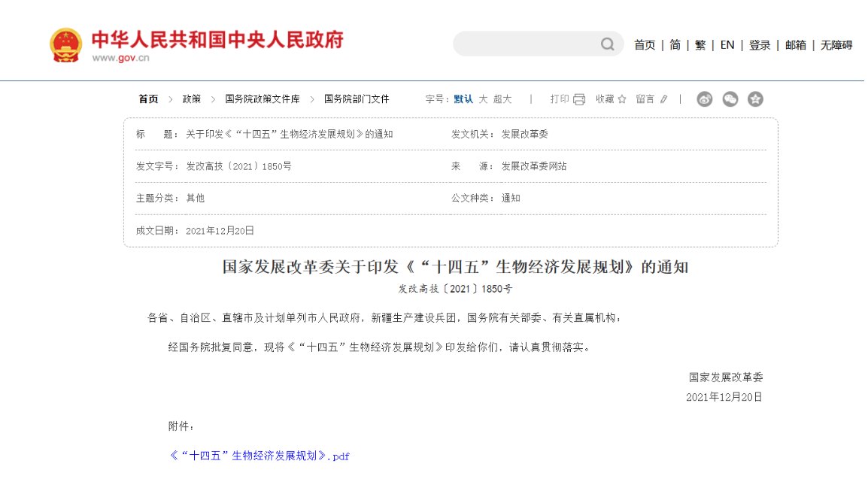Click inside the search input field
Screen dimensions: 868x479
tap(527, 44)
